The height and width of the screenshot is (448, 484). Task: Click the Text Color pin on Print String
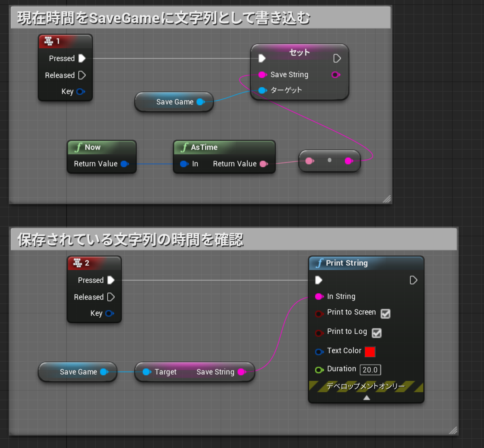point(319,352)
